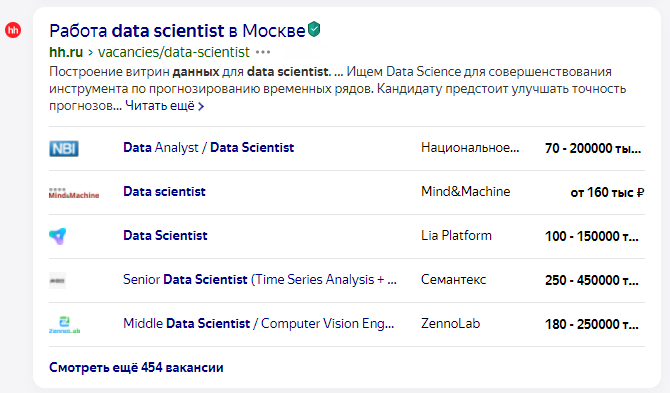The width and height of the screenshot is (670, 393).
Task: Click the NBI company logo
Action: (64, 148)
